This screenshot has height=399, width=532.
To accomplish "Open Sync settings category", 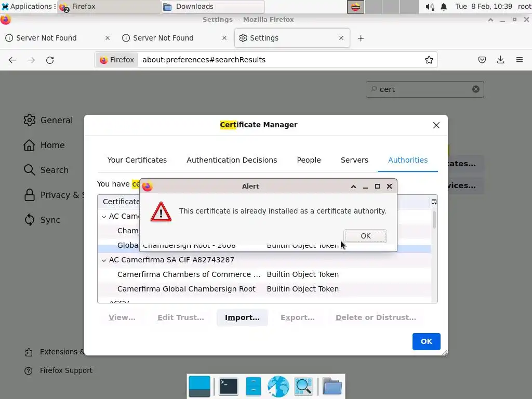I will click(42, 220).
